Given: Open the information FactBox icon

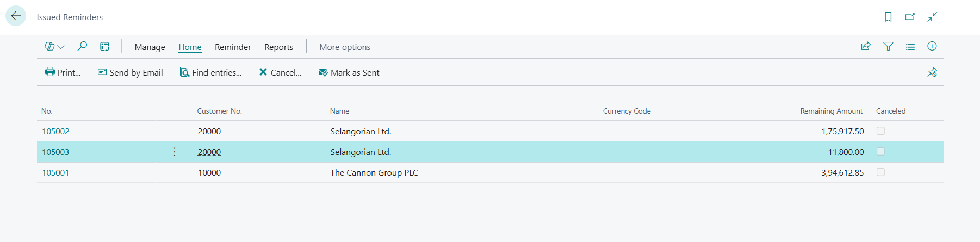Looking at the screenshot, I should tap(932, 46).
